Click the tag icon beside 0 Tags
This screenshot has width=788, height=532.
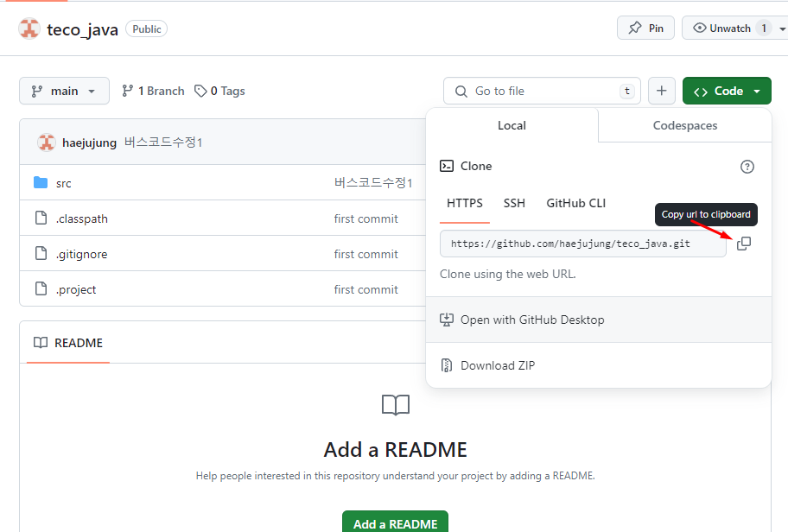click(x=200, y=91)
